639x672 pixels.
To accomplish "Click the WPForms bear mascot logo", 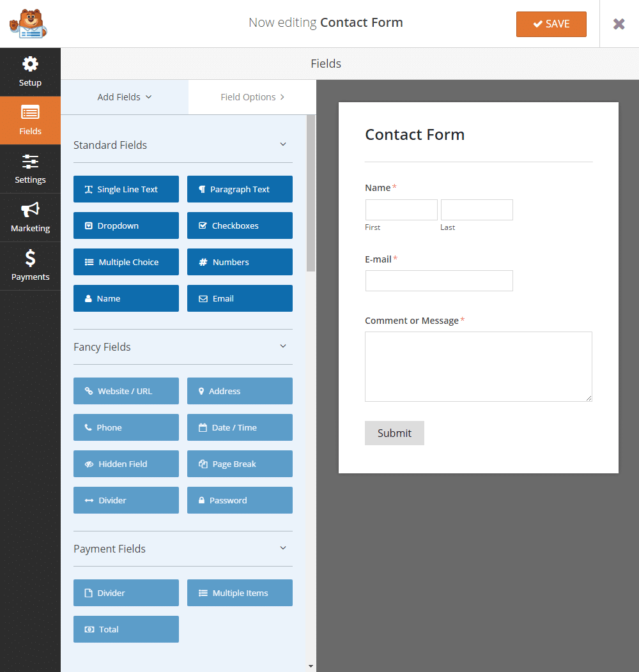I will click(28, 24).
